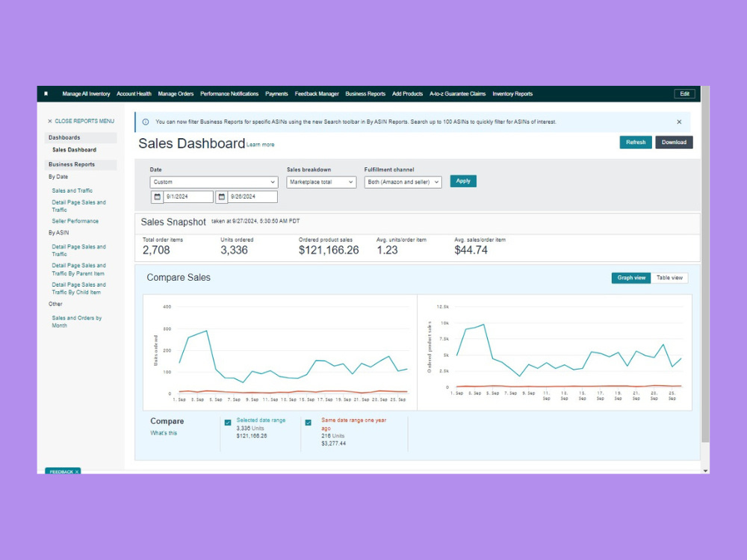Click the Avg. sales/order item value $44.74
The height and width of the screenshot is (560, 747).
coord(471,250)
